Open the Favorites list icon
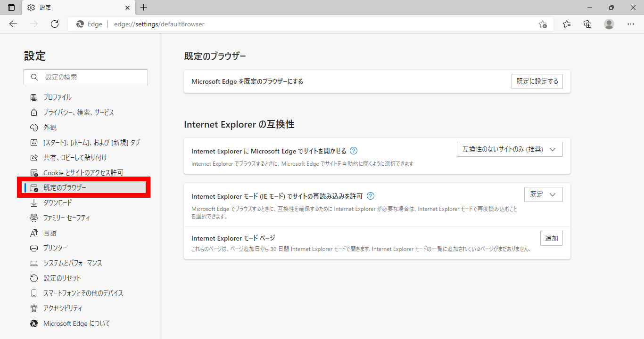This screenshot has height=339, width=644. point(567,24)
